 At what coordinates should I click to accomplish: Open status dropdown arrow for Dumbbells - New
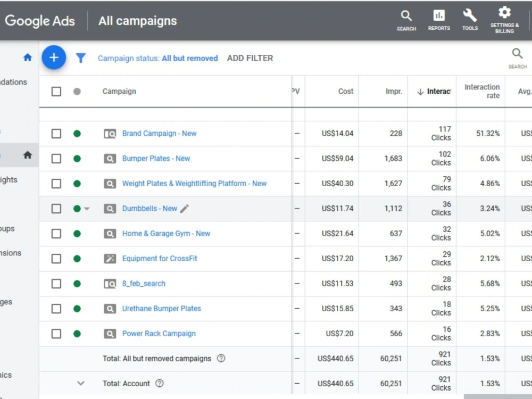tap(87, 209)
